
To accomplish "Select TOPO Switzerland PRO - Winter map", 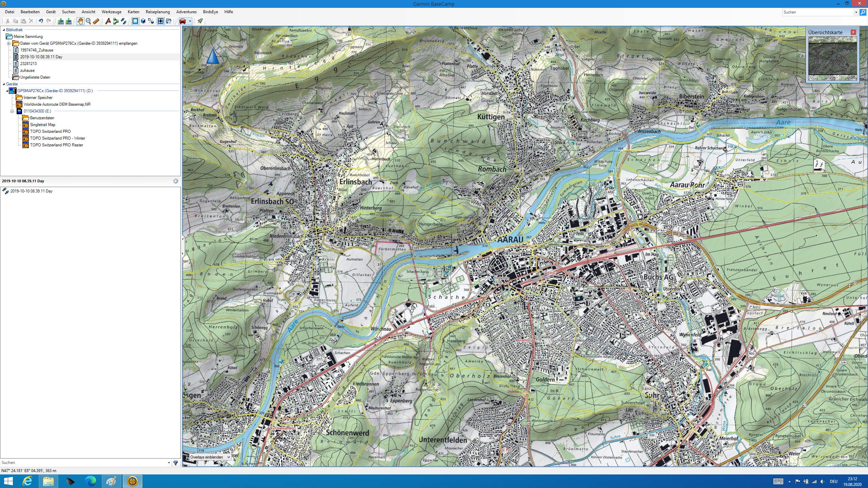I will point(58,138).
